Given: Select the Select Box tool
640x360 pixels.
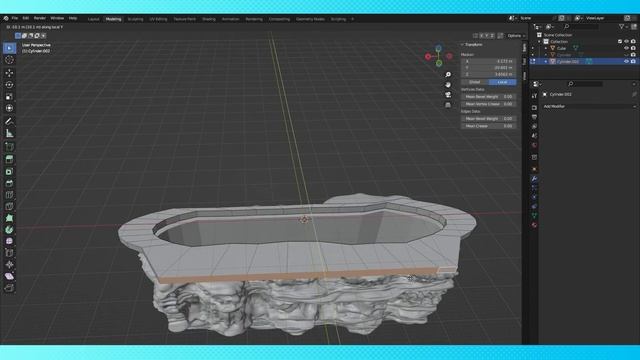Looking at the screenshot, I should [x=9, y=48].
